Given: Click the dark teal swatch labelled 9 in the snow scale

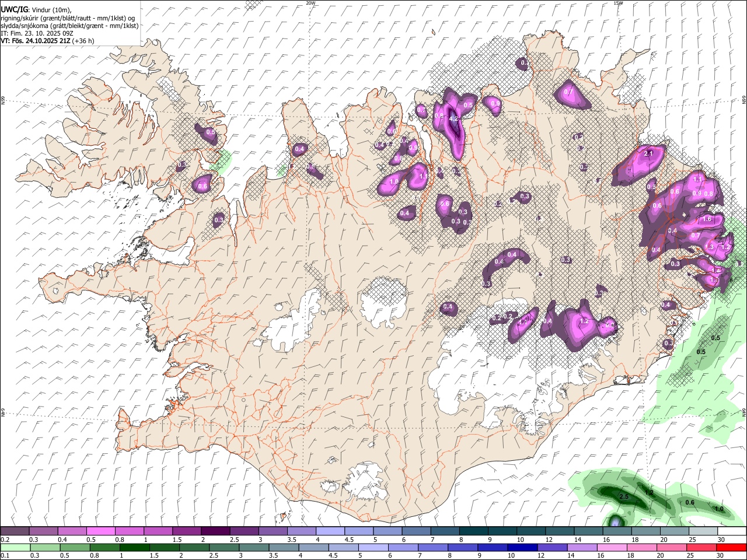Looking at the screenshot, I should 501,531.
